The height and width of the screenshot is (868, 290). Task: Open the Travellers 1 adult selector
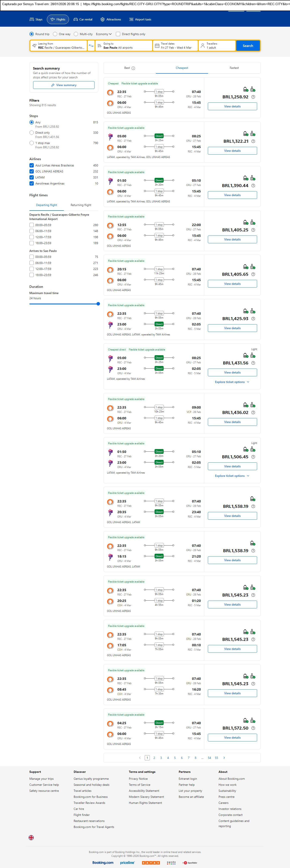217,46
